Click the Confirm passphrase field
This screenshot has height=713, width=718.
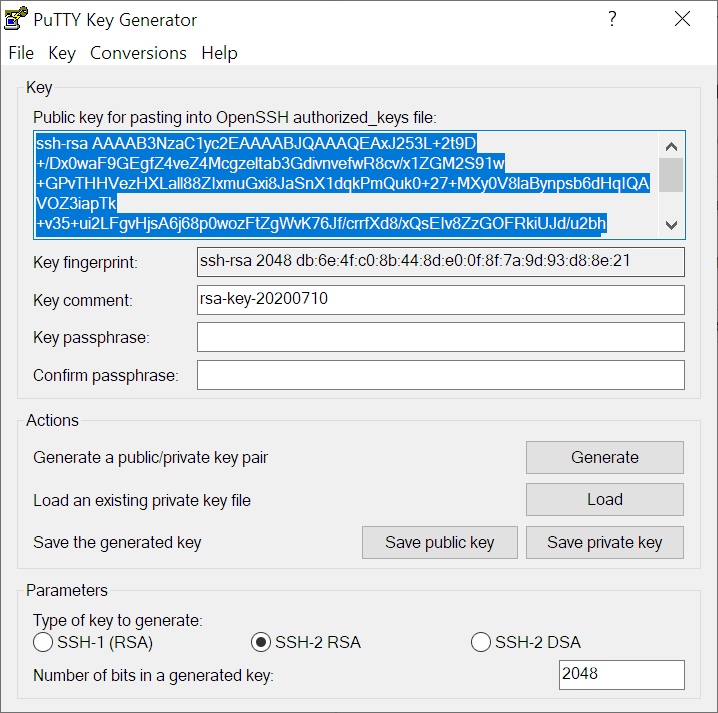(441, 375)
